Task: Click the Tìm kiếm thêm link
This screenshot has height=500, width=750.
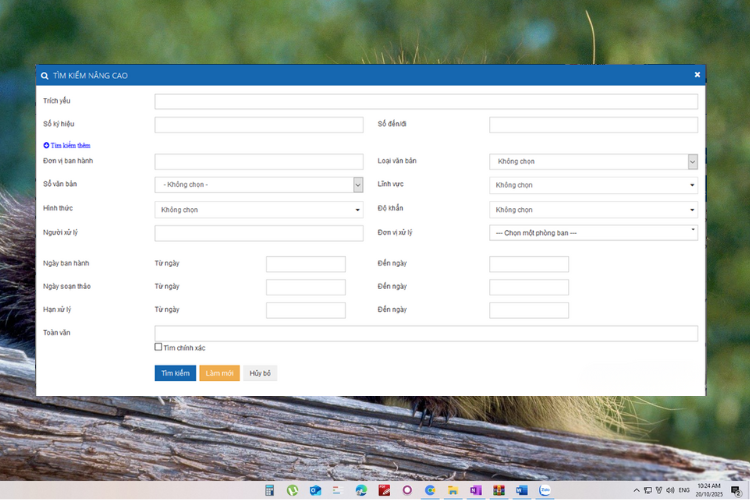Action: [66, 145]
